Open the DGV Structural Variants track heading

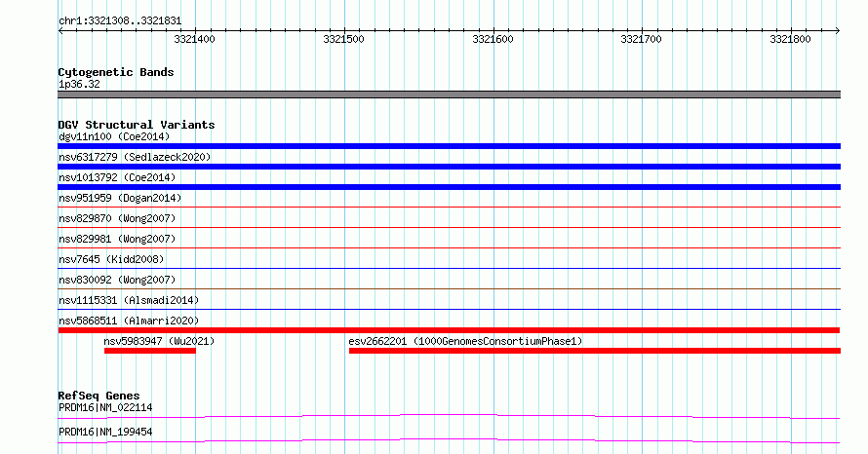point(137,125)
